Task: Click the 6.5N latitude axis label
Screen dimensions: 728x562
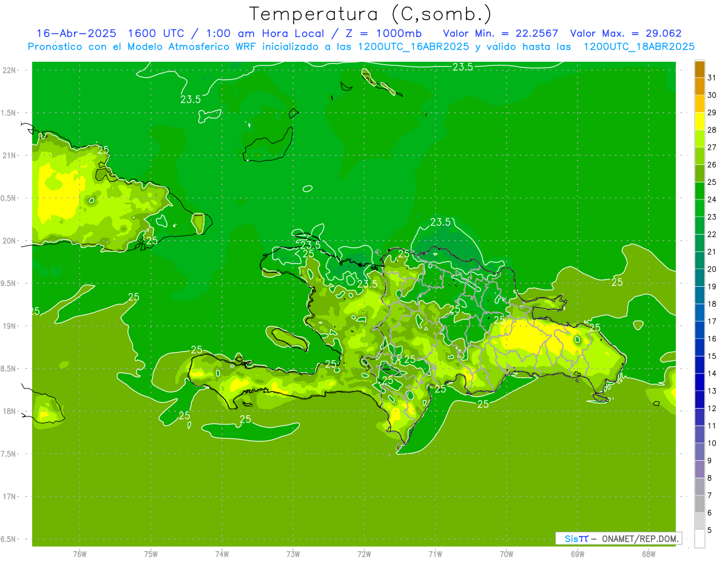Action: coord(9,540)
